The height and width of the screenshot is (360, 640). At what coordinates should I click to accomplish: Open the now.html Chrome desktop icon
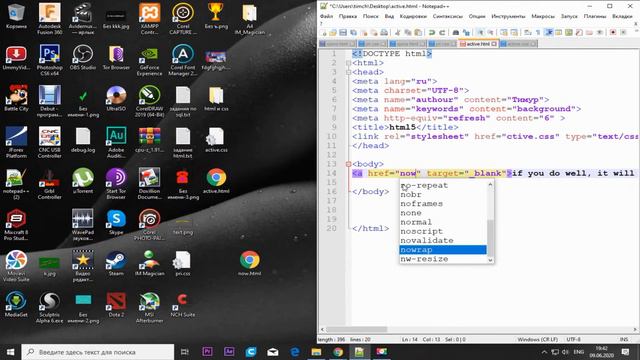click(x=249, y=264)
